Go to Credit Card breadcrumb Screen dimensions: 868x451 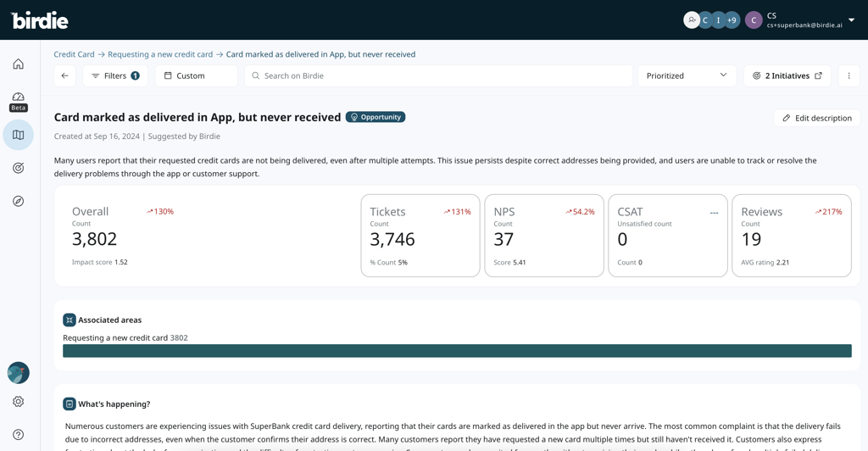tap(74, 54)
